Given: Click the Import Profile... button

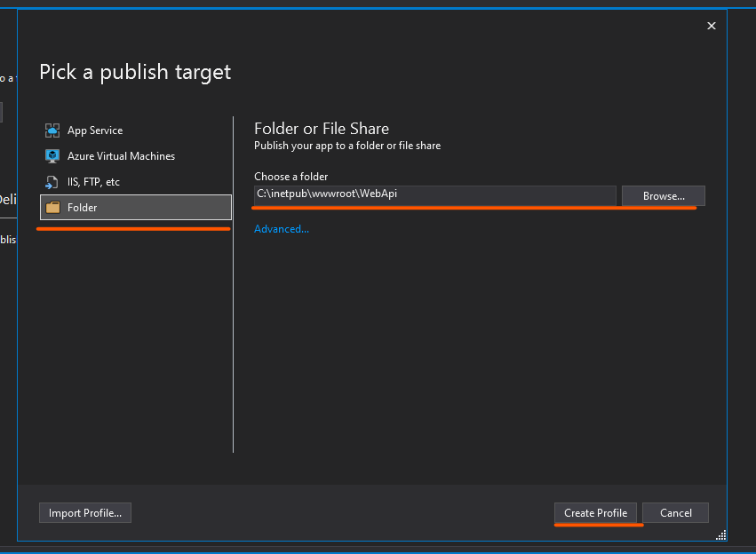Looking at the screenshot, I should (85, 513).
